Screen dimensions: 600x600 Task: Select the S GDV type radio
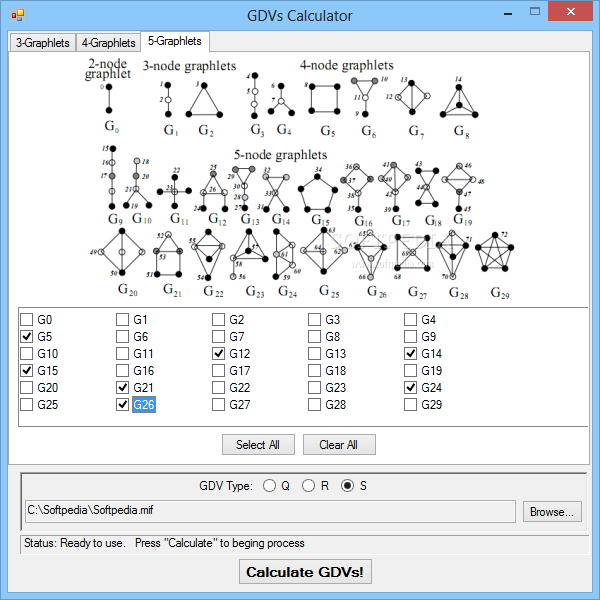pos(347,486)
